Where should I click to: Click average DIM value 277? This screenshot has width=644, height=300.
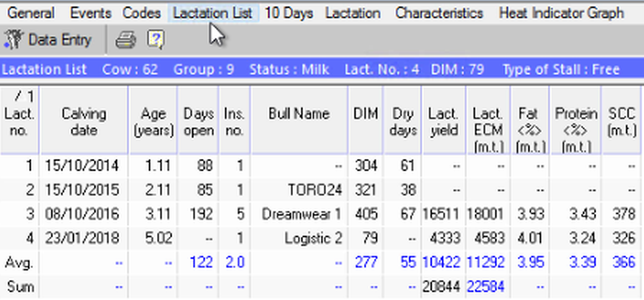[x=366, y=262]
